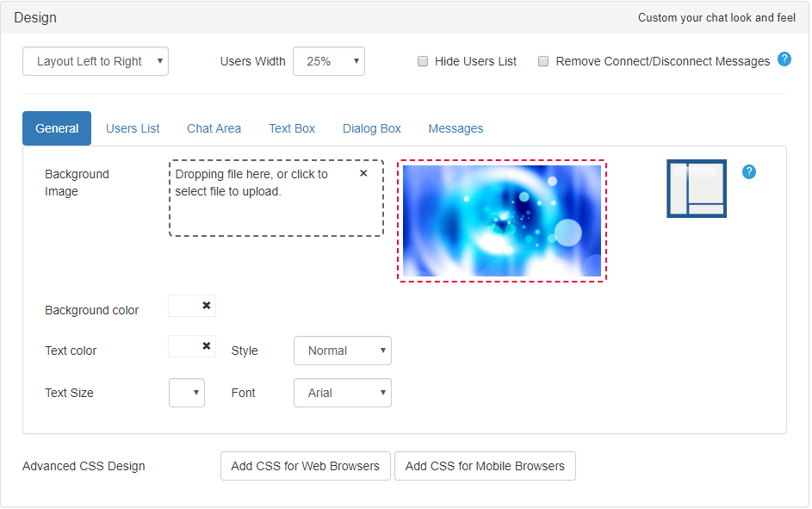Click Add CSS for Web Browsers
812x509 pixels.
tap(305, 466)
